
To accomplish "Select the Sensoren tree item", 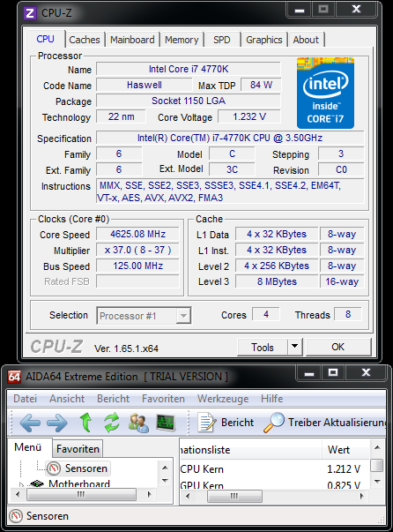I will click(x=85, y=468).
